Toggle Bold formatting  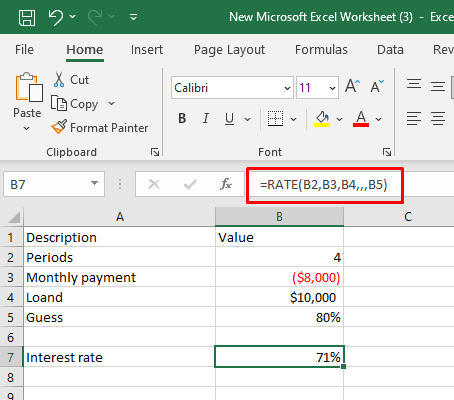(x=182, y=118)
